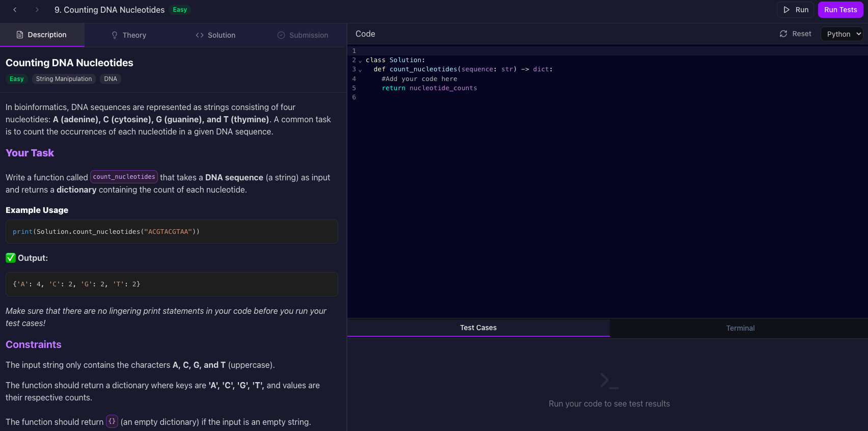The width and height of the screenshot is (868, 431).
Task: Click the 'Your Task' heading
Action: [x=30, y=153]
